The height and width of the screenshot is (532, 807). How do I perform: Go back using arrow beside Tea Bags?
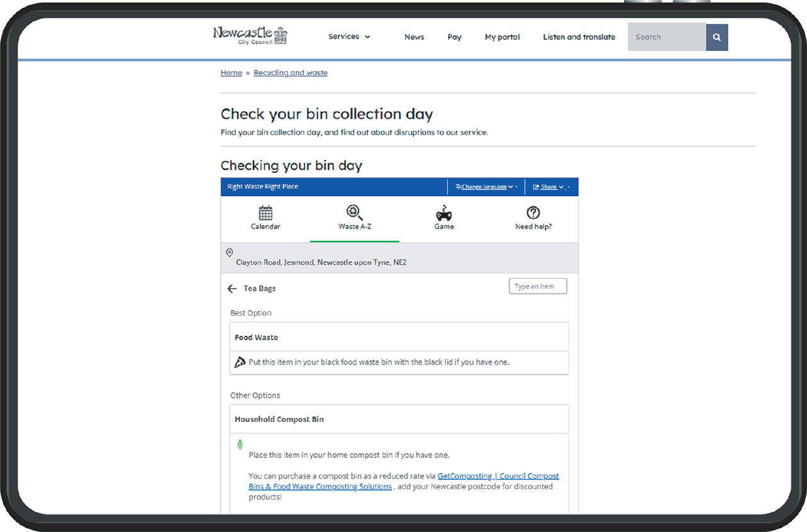[232, 289]
